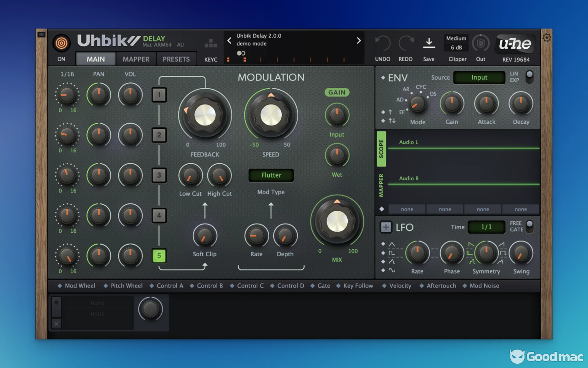Click the orange ON power icon

pos(61,43)
